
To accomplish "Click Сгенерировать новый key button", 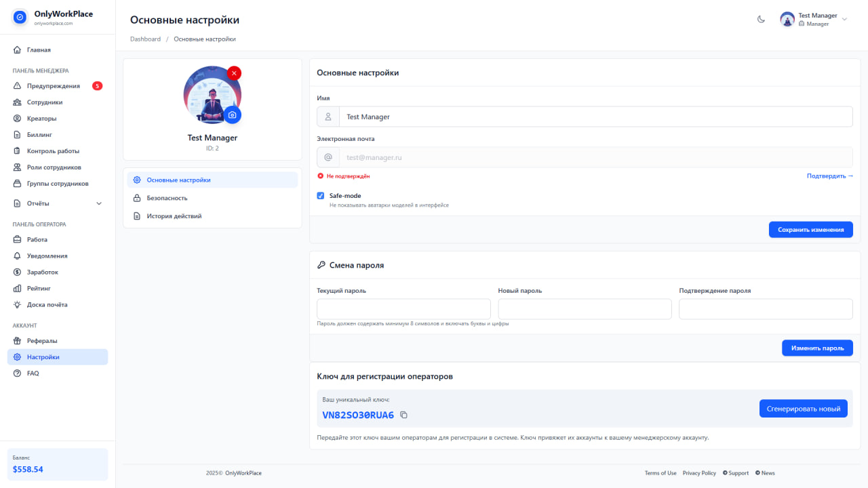I will pos(803,408).
